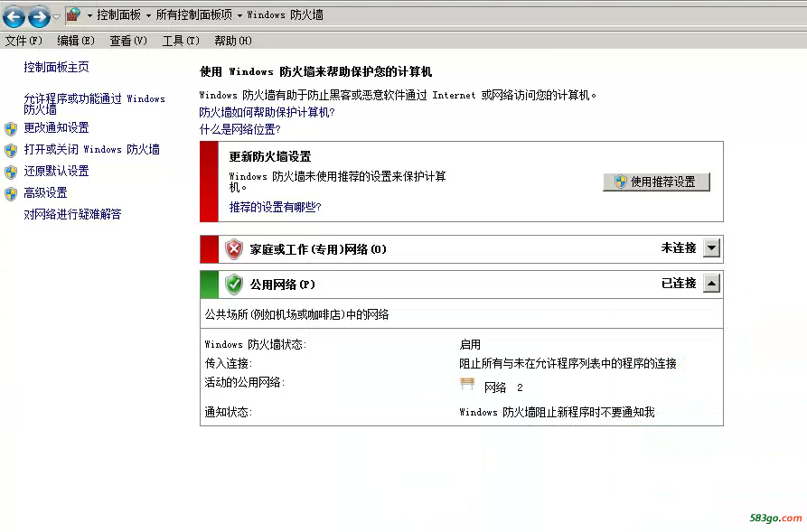Click the firewall icon in address bar
Image resolution: width=807 pixels, height=532 pixels.
(73, 15)
